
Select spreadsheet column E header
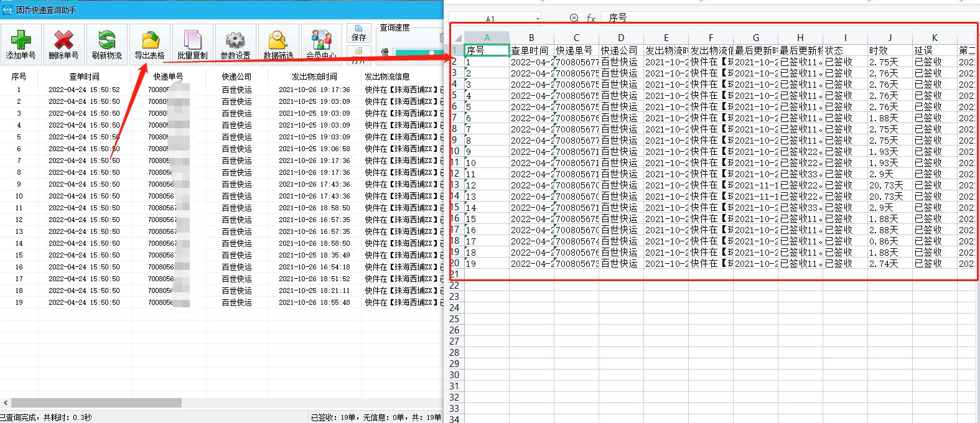(666, 38)
